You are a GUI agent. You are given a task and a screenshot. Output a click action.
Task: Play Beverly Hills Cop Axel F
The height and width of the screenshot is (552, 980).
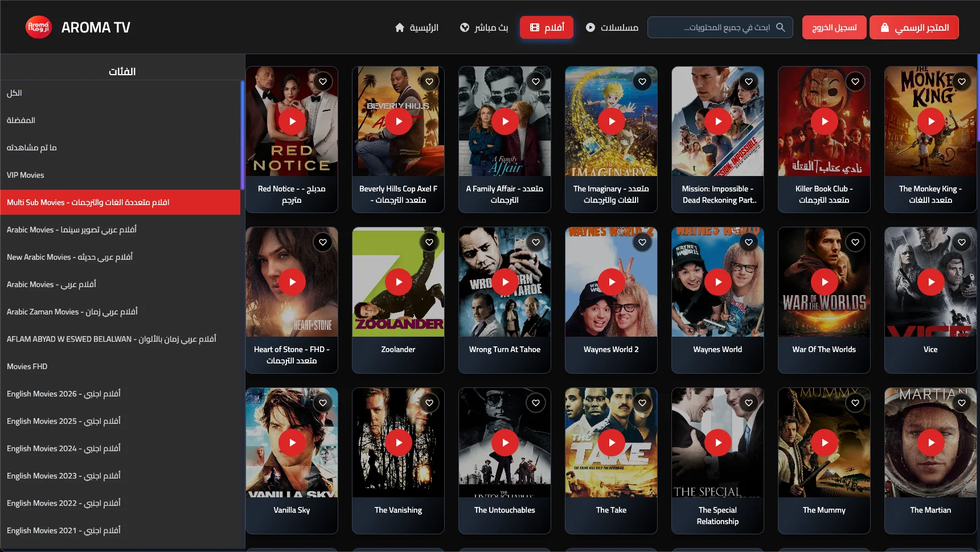[399, 121]
